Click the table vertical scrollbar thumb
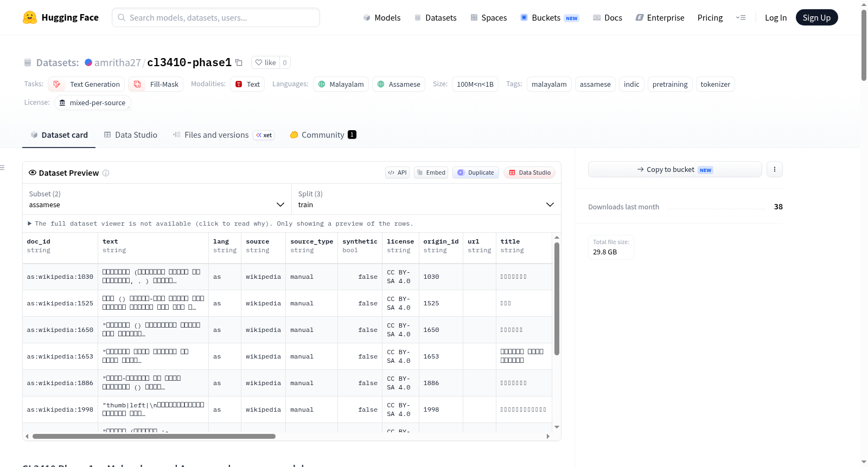 [x=557, y=299]
